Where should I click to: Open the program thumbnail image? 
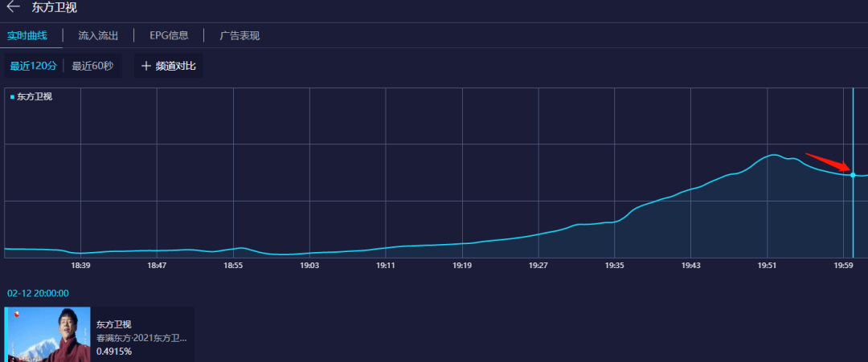point(47,335)
